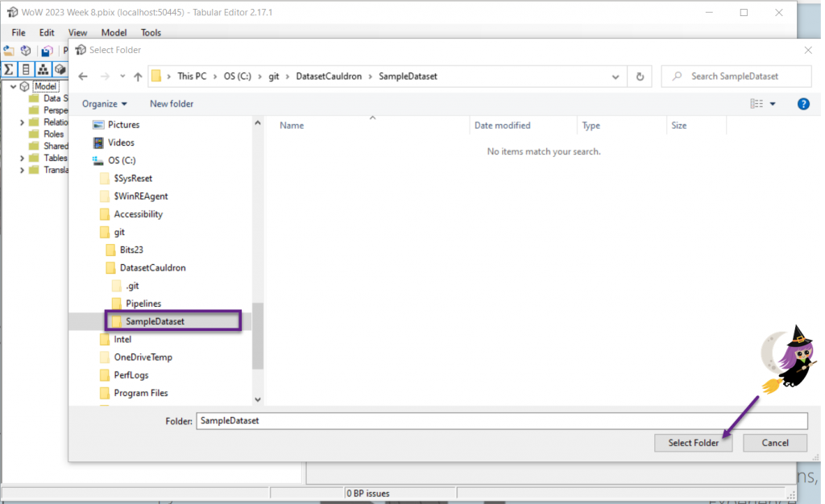Select the Bits23 folder
The width and height of the screenshot is (825, 504).
(x=131, y=250)
